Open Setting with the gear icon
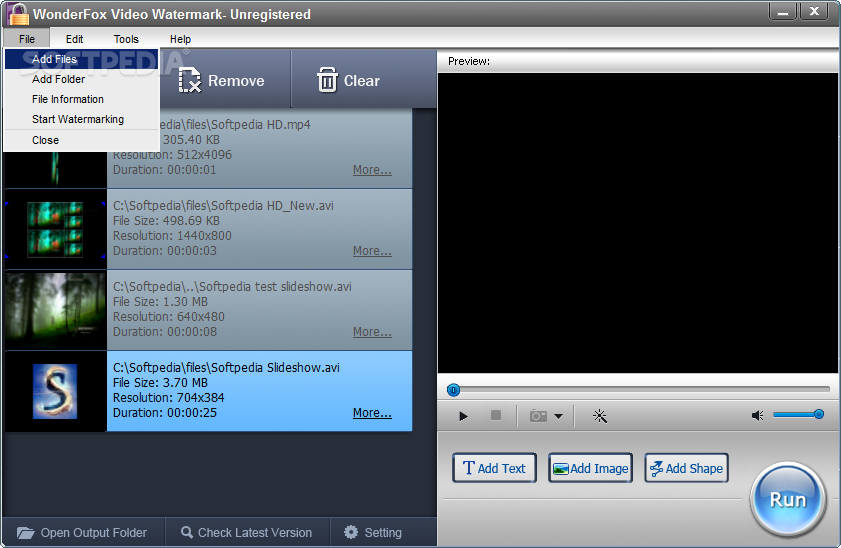The image size is (841, 548). click(373, 532)
